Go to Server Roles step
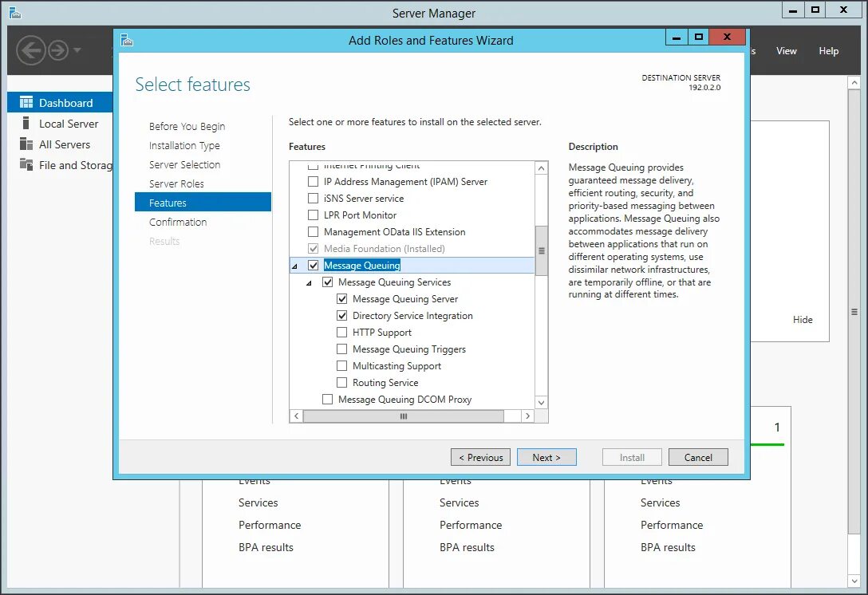The width and height of the screenshot is (868, 595). click(x=176, y=183)
